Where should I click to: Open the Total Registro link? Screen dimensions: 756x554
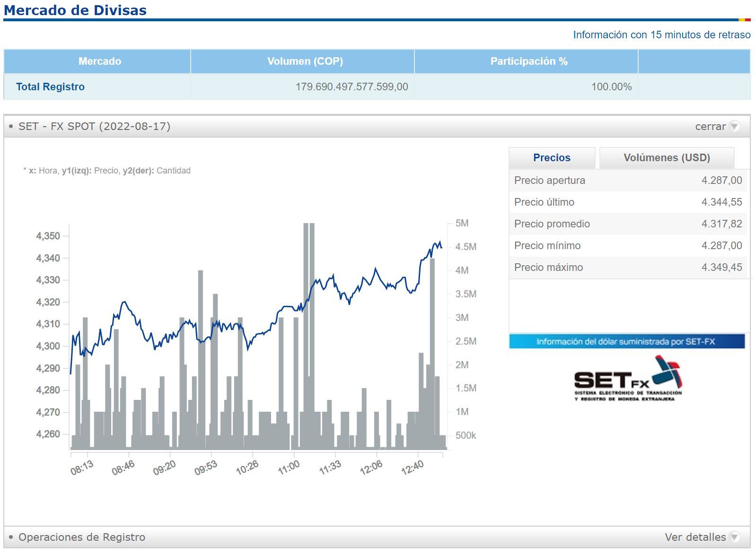[50, 87]
